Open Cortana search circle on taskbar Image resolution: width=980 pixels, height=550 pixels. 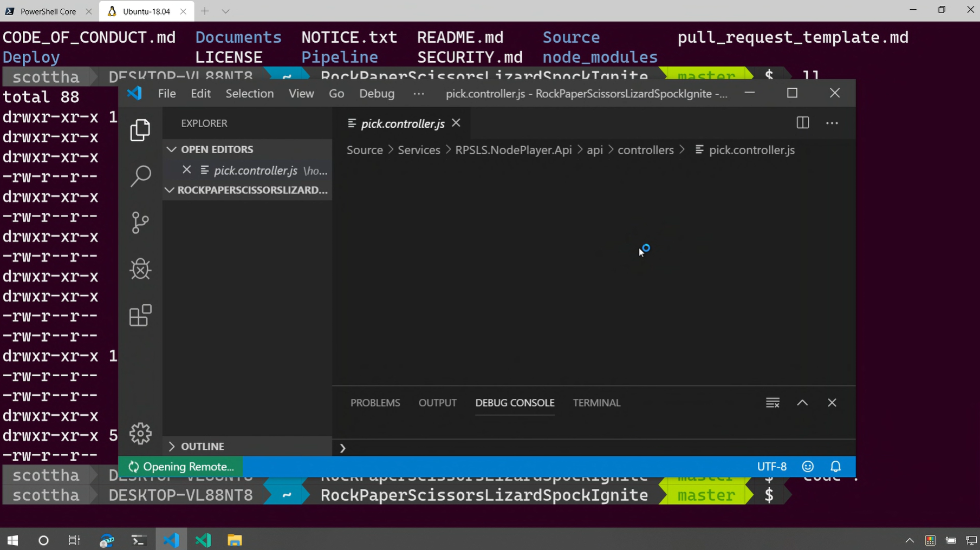(x=44, y=540)
